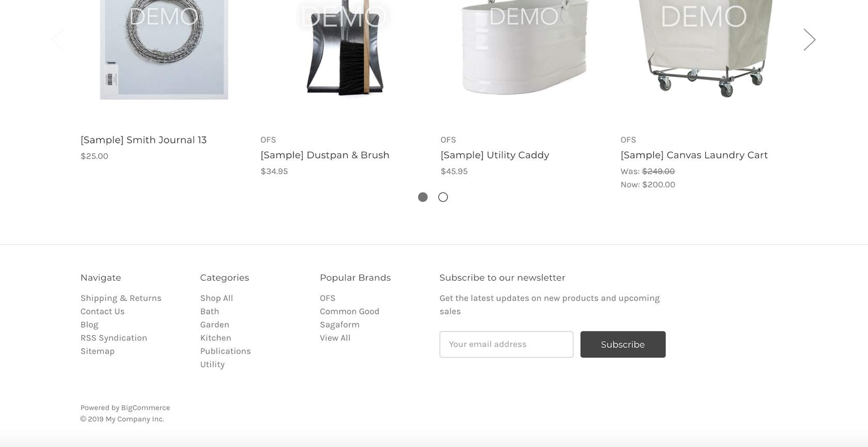
Task: Open the Canvas Laundry Cart image
Action: 704,49
